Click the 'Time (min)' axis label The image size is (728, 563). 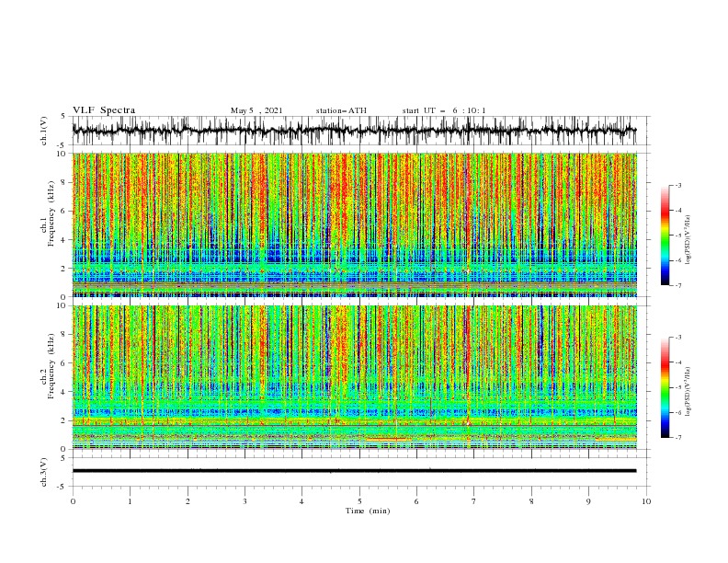[368, 511]
